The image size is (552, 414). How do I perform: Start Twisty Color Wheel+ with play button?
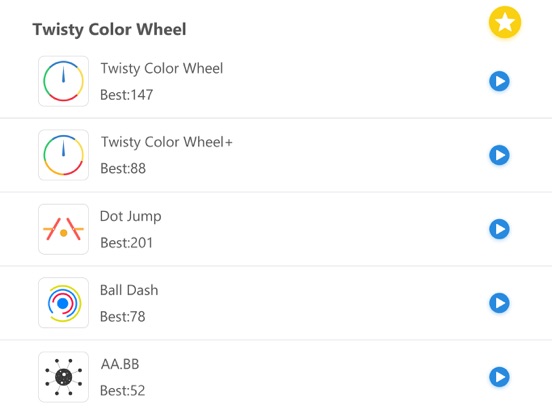pos(499,155)
